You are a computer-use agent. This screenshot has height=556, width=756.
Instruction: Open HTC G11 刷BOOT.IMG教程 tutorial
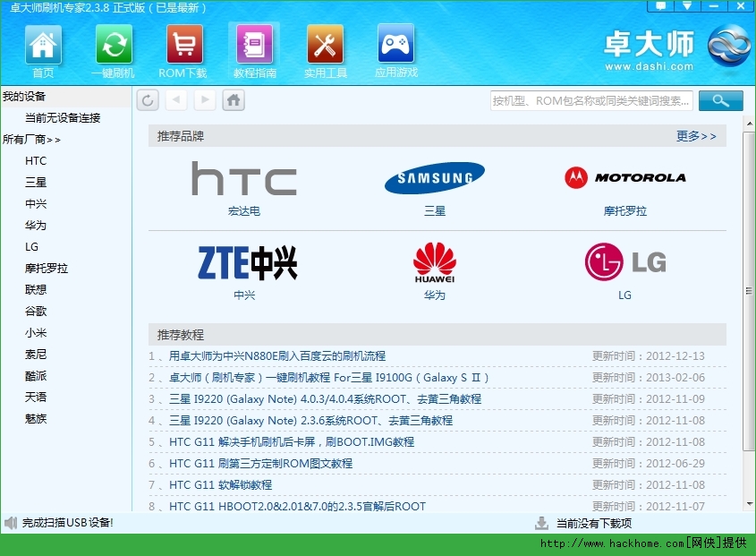pyautogui.click(x=292, y=442)
